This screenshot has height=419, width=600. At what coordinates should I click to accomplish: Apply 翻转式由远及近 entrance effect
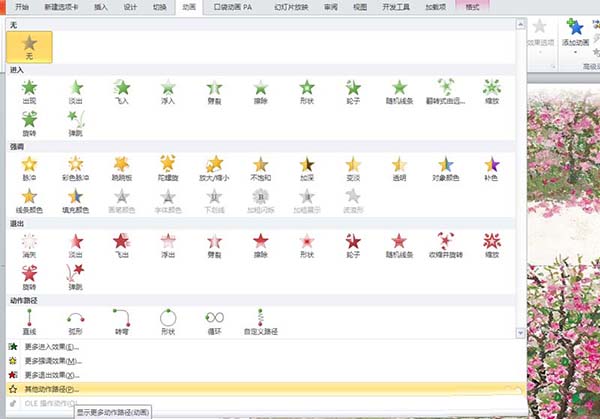click(446, 92)
